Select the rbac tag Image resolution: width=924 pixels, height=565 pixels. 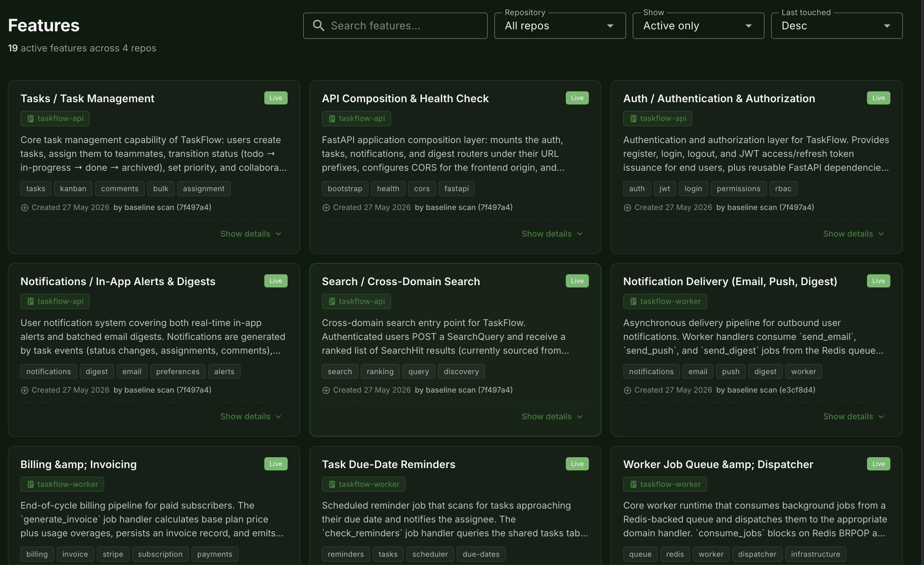783,189
